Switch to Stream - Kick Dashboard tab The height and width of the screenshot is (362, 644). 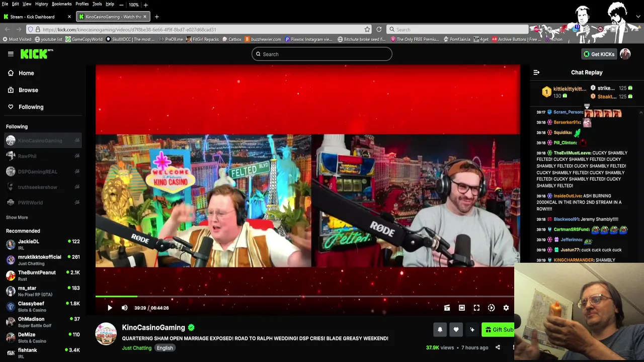coord(36,17)
